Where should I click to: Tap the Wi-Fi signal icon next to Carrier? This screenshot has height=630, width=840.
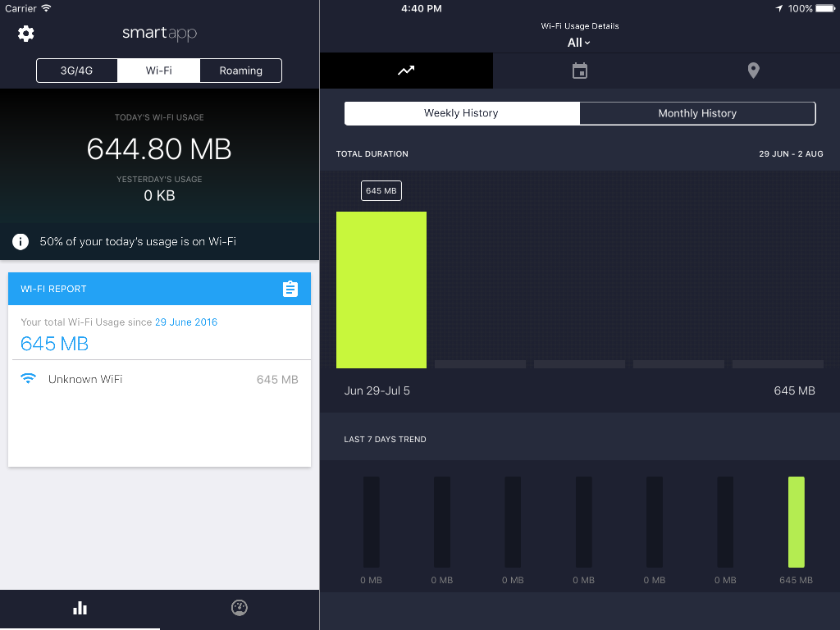tap(46, 8)
